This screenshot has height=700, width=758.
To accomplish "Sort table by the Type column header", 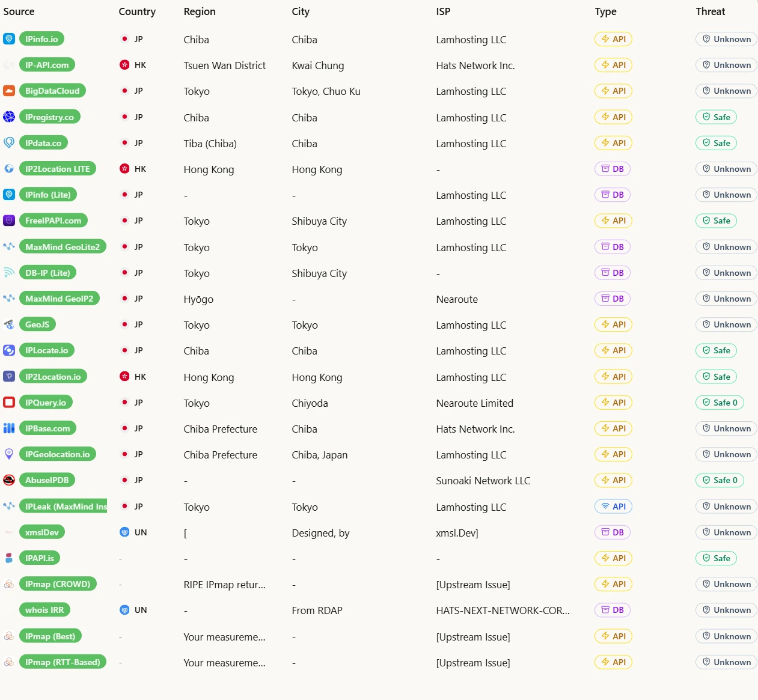I will (605, 11).
